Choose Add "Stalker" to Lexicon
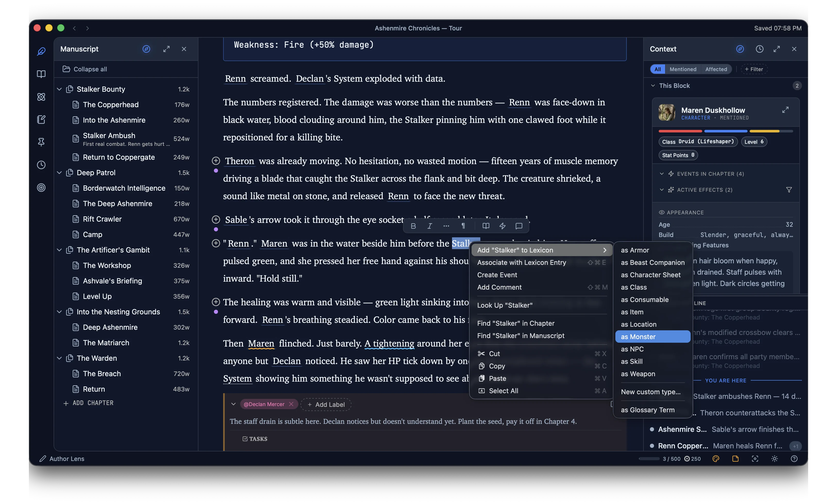 (x=542, y=250)
